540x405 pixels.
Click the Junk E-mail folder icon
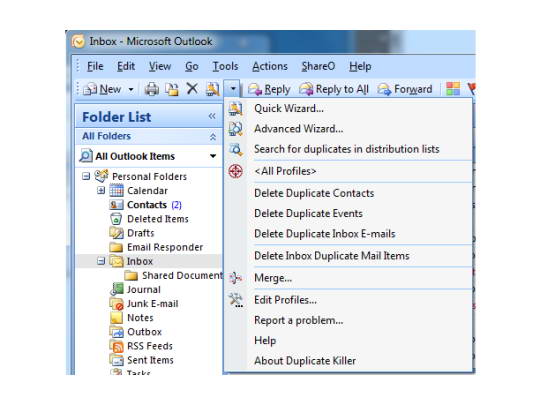pos(116,303)
